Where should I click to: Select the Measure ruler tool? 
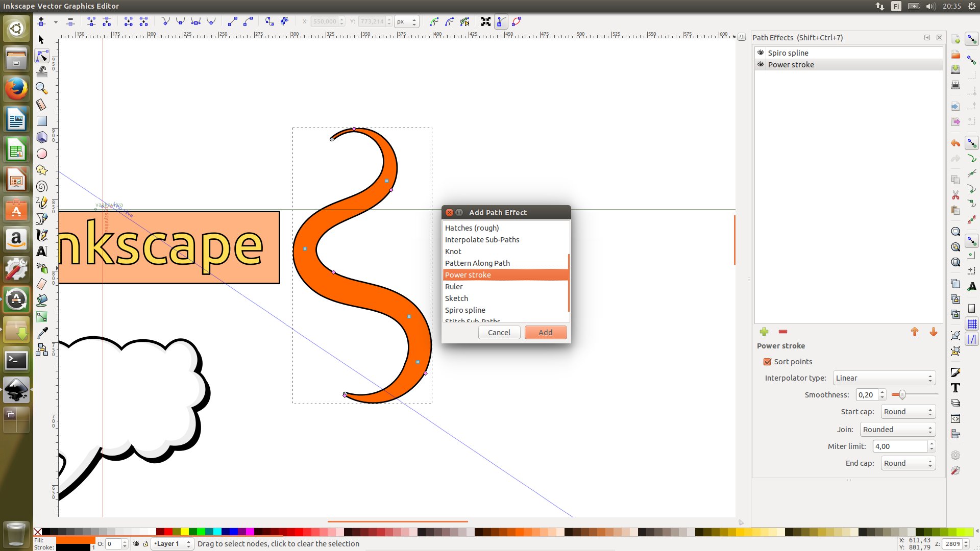[x=42, y=105]
